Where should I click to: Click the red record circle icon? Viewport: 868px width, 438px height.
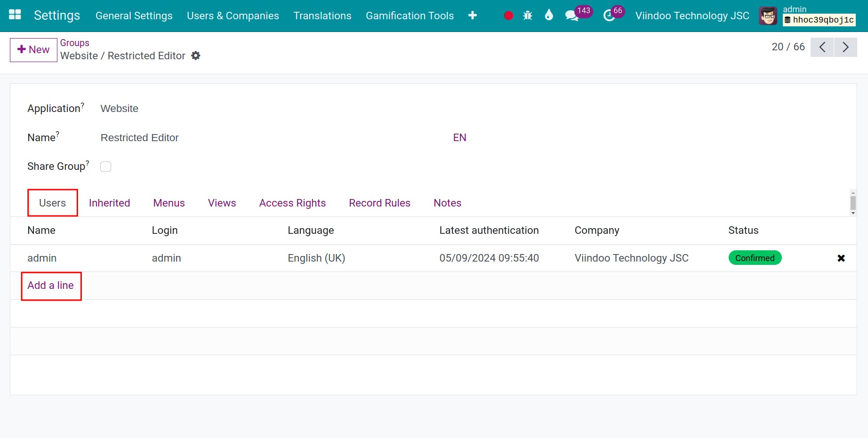[508, 16]
